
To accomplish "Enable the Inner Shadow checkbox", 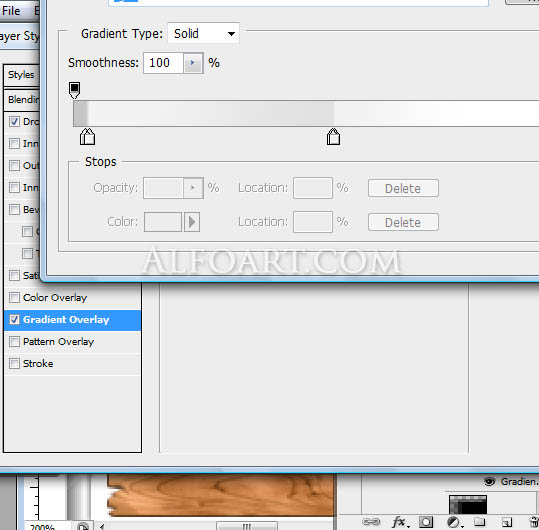I will 14,143.
